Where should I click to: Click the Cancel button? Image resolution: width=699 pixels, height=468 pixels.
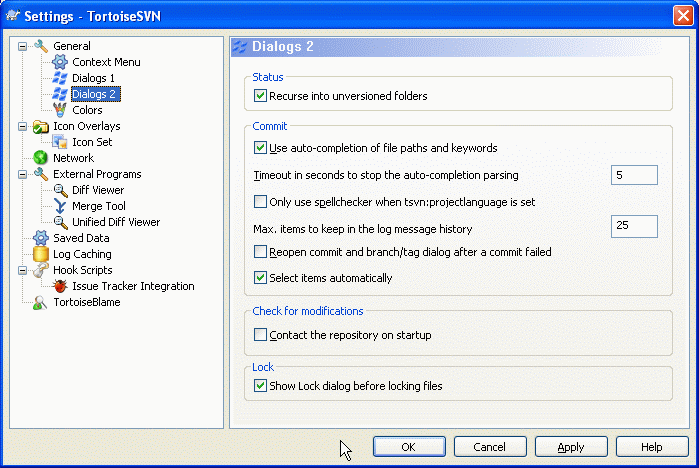pyautogui.click(x=490, y=447)
